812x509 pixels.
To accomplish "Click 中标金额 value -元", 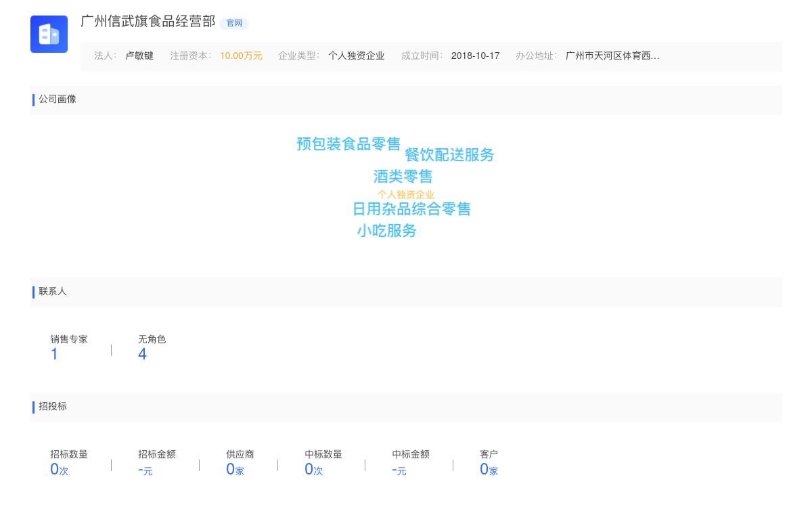I will [399, 470].
